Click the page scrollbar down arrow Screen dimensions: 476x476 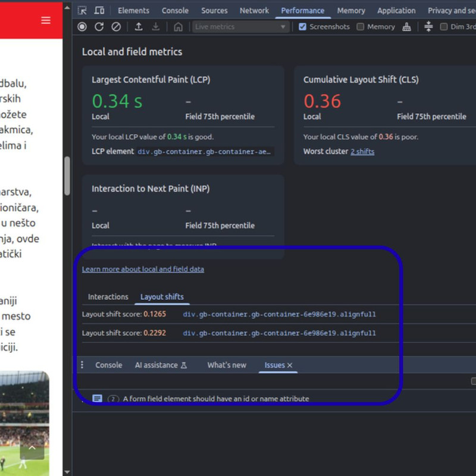pyautogui.click(x=67, y=472)
